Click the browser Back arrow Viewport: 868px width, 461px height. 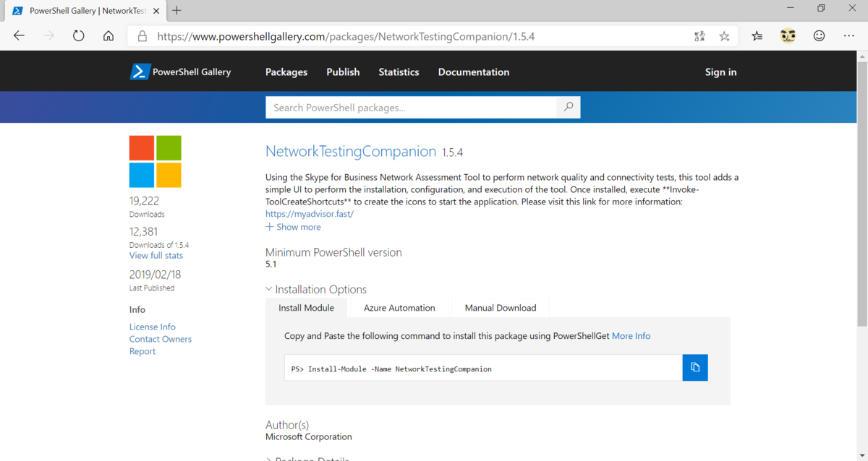[19, 36]
